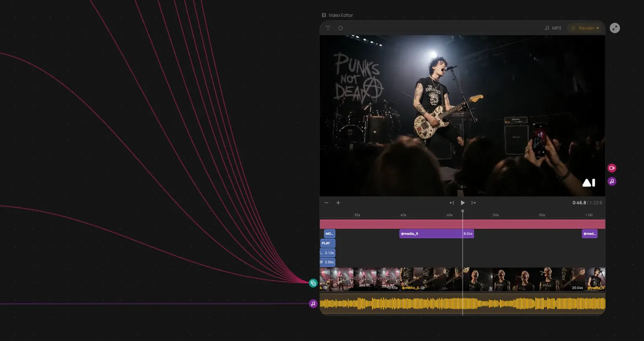Viewport: 644px width, 341px height.
Task: Play the video preview
Action: (x=463, y=203)
